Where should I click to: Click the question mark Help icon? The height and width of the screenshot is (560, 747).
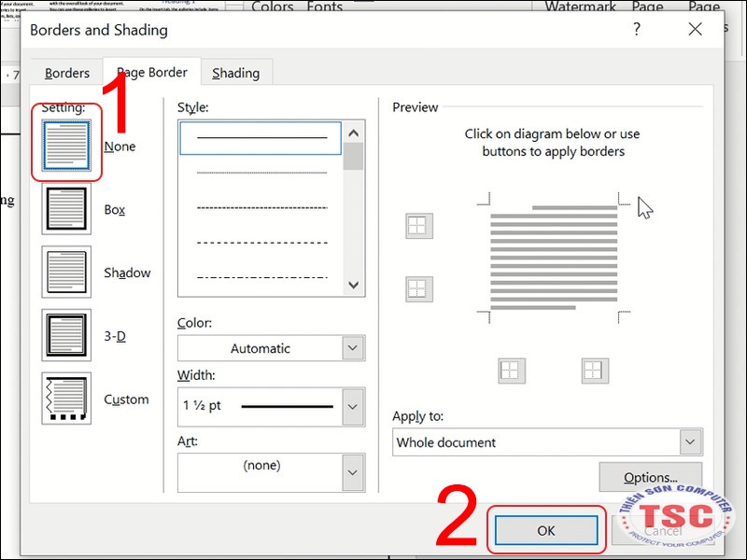pos(637,29)
